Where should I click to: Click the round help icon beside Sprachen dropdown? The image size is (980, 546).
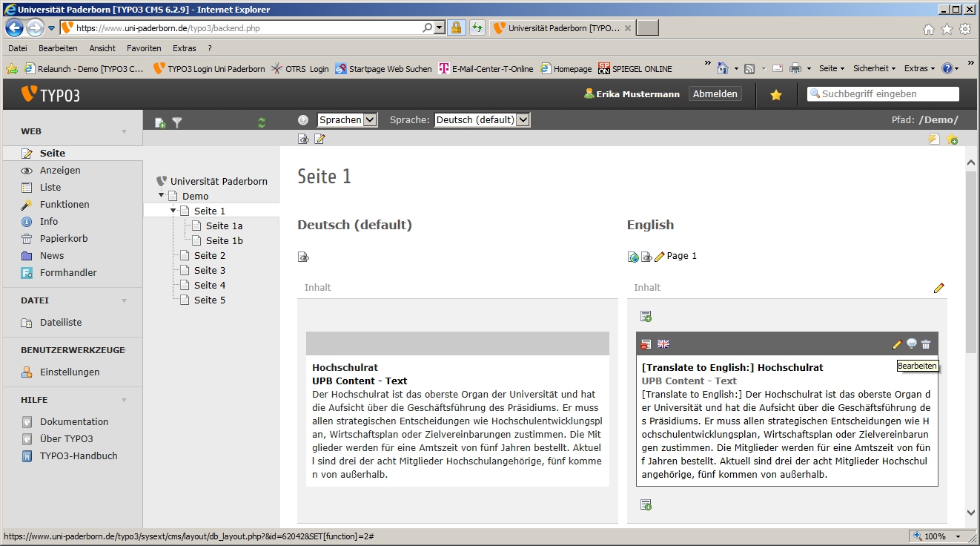pos(303,119)
